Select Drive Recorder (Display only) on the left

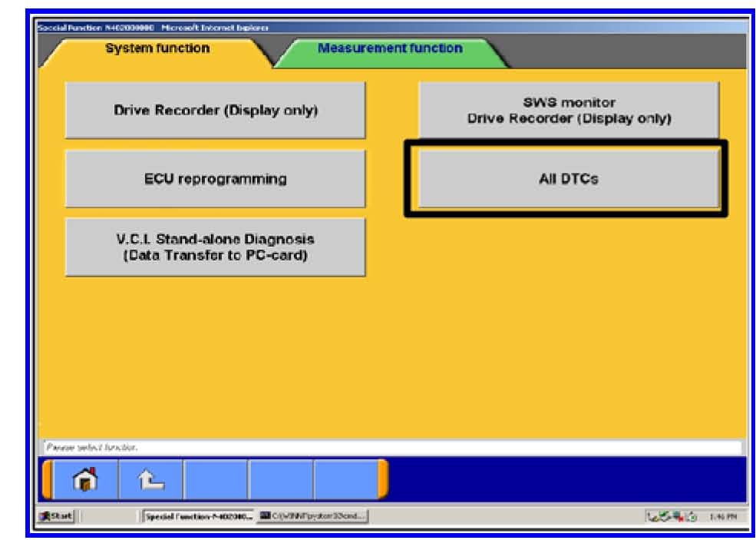click(215, 111)
